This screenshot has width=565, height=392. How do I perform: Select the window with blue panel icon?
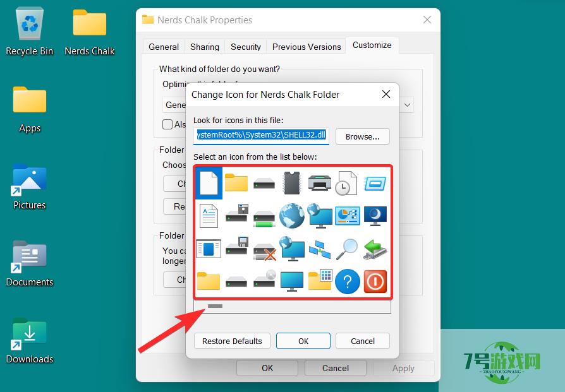(x=209, y=248)
